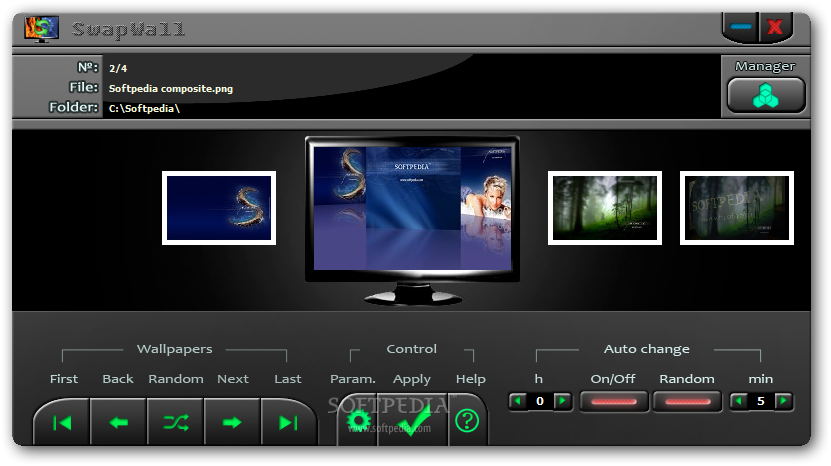831x466 pixels.
Task: Go back to previous wallpaper
Action: [x=119, y=423]
